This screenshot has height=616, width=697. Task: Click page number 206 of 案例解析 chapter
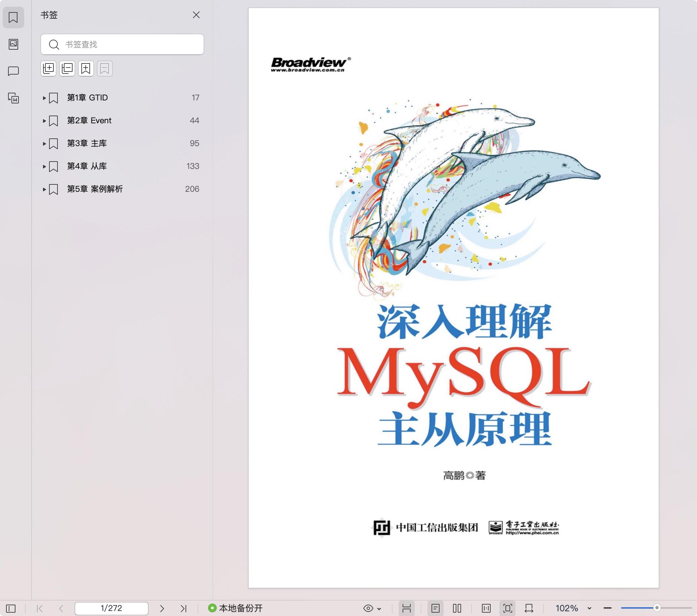pos(192,189)
